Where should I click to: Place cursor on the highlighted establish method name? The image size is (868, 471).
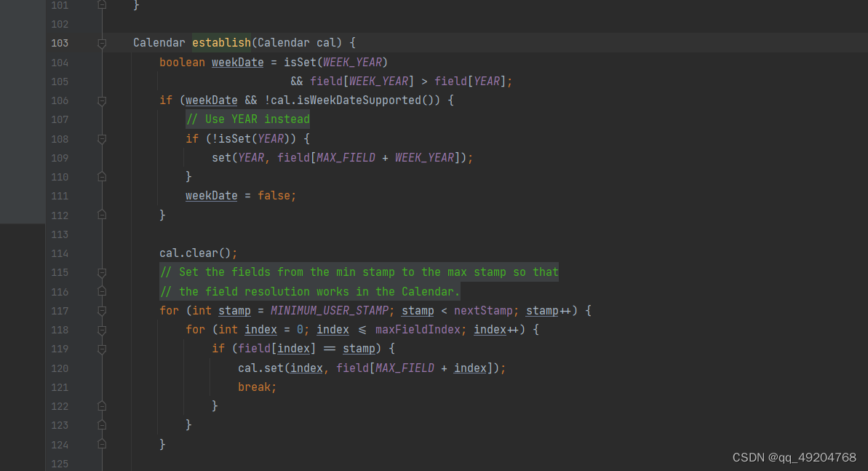pyautogui.click(x=221, y=42)
